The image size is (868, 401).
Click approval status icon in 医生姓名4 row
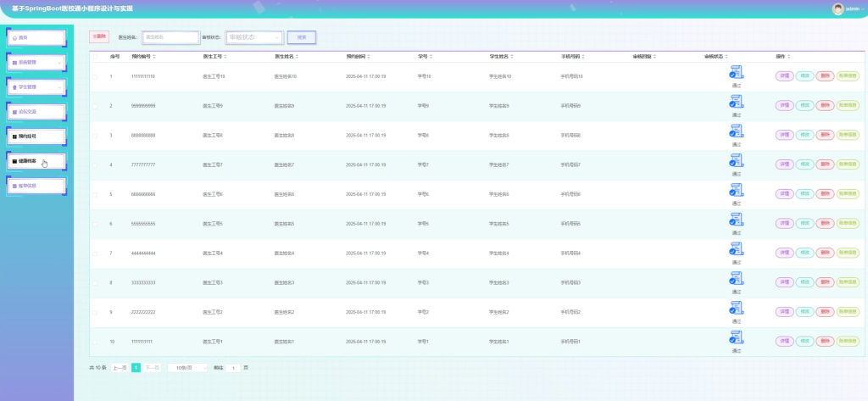737,249
